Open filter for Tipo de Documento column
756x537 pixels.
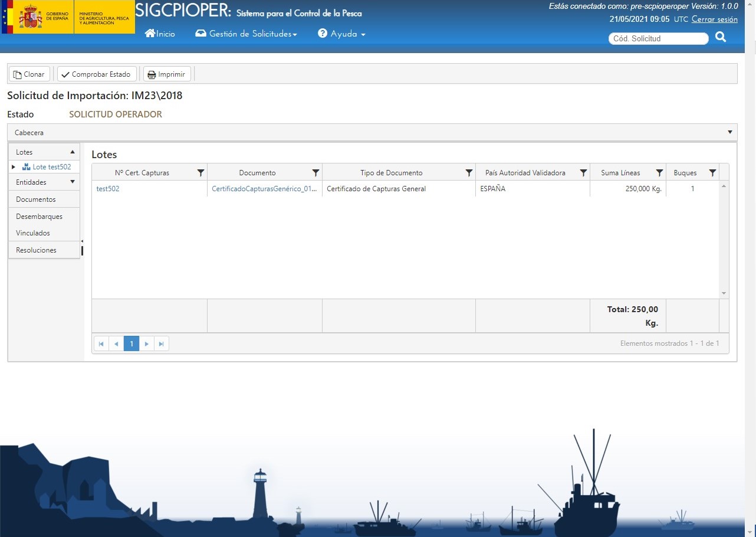click(x=469, y=173)
